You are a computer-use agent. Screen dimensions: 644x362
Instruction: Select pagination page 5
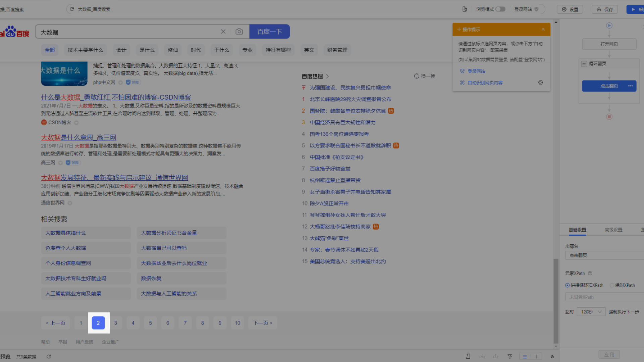coord(150,323)
